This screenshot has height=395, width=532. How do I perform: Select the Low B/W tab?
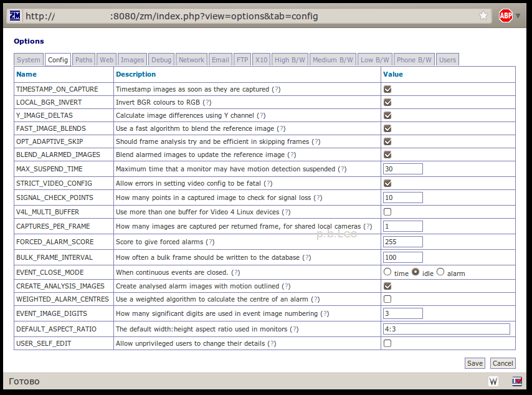375,60
